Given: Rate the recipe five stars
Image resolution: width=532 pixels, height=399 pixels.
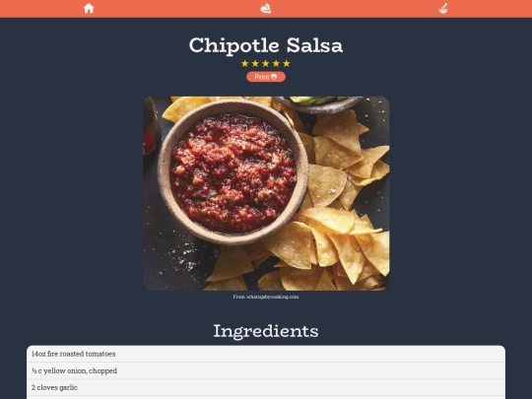Looking at the screenshot, I should click(287, 63).
